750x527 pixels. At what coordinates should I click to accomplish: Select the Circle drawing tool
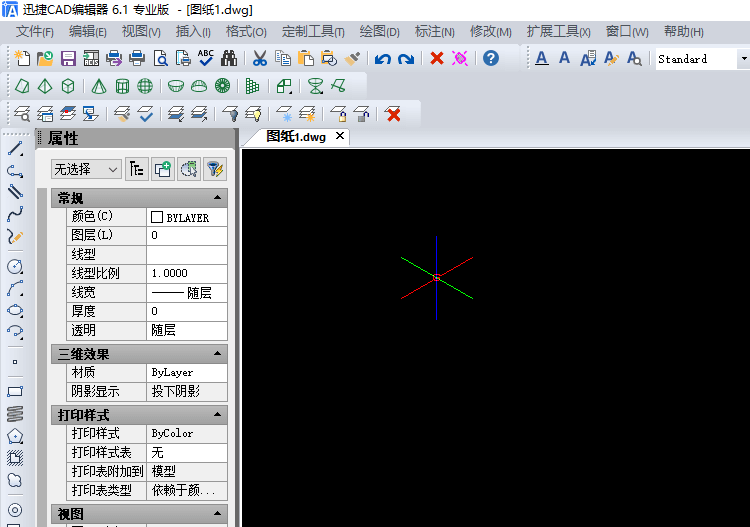[x=15, y=266]
